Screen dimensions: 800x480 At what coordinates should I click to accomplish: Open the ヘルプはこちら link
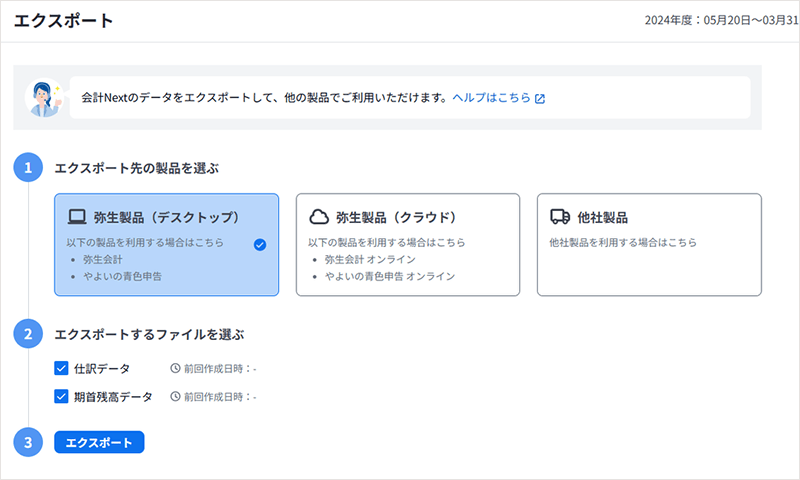(491, 98)
